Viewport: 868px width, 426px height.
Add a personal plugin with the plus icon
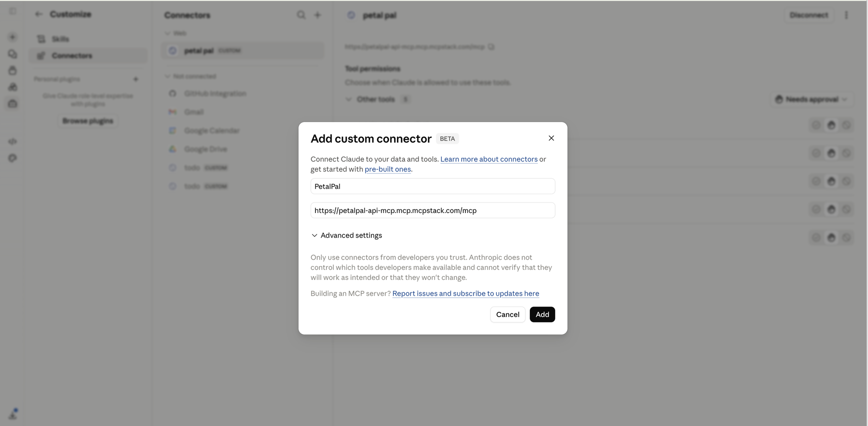tap(136, 79)
